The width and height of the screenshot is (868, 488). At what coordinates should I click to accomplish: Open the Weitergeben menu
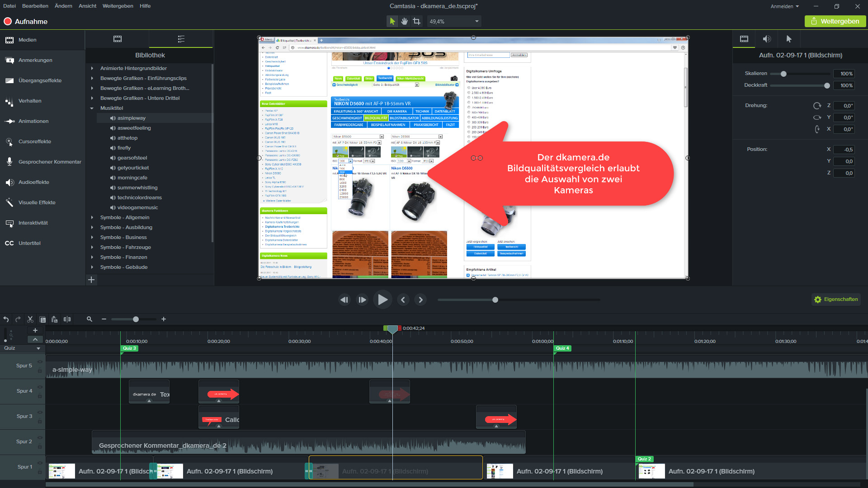[118, 6]
